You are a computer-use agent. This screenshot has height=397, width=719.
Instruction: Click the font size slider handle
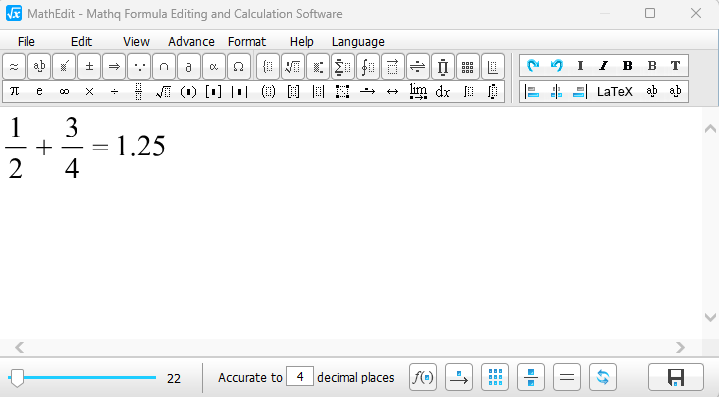point(17,378)
